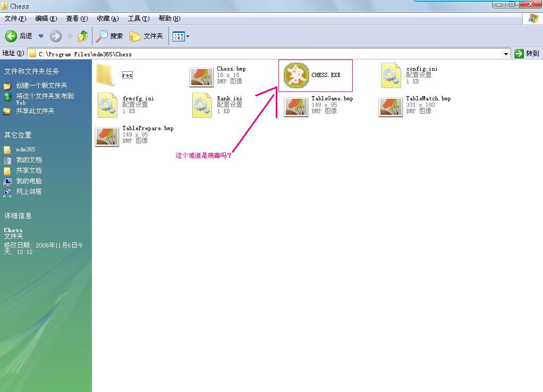Open 我的电脑 in other places

pos(29,181)
